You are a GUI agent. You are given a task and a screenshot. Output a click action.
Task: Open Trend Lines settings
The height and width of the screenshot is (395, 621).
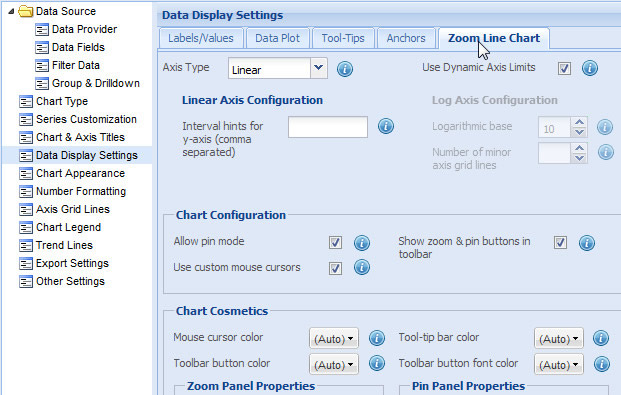(64, 246)
